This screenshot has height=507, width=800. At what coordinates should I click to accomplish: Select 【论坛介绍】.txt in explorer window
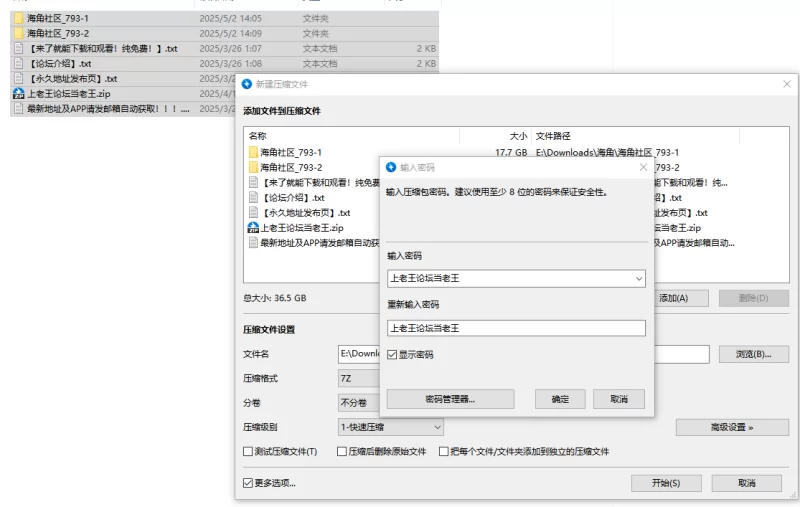pyautogui.click(x=224, y=64)
